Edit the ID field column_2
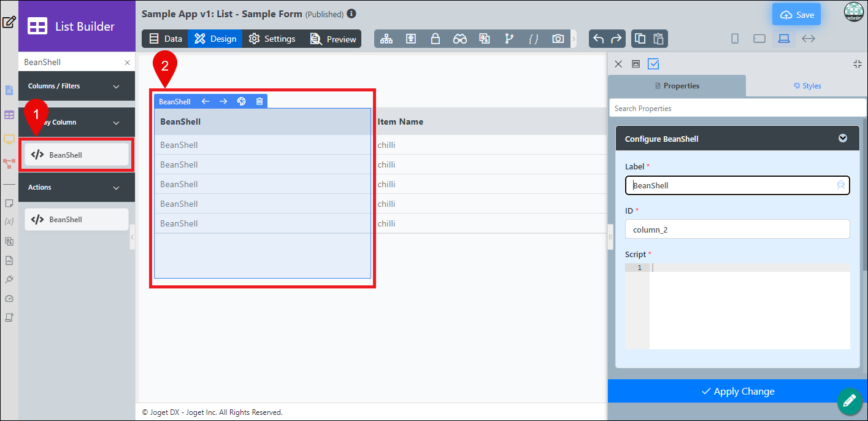Screen dimensions: 868x421 coord(737,230)
